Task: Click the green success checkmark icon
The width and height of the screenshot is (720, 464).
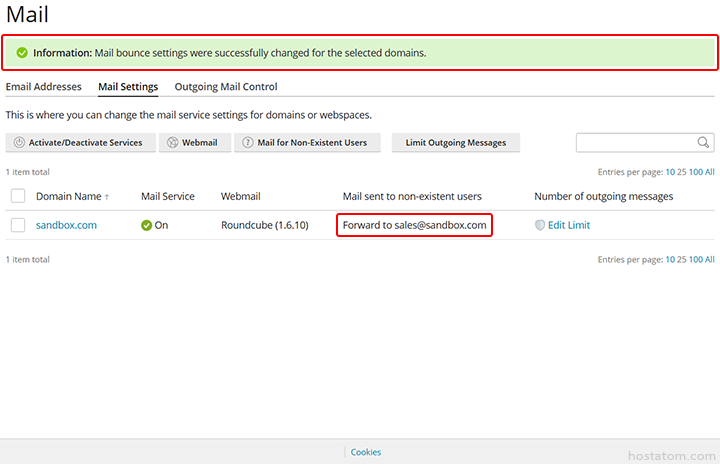Action: [22, 53]
